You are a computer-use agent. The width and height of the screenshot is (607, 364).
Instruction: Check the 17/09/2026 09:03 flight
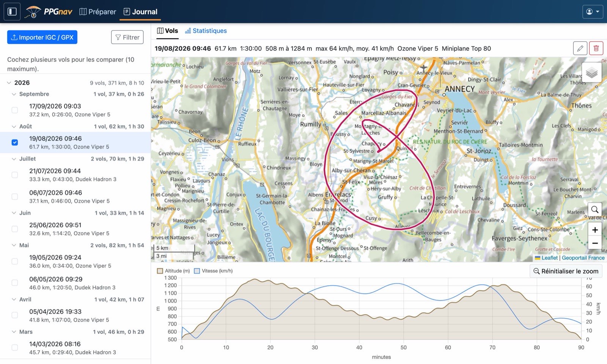coord(15,110)
